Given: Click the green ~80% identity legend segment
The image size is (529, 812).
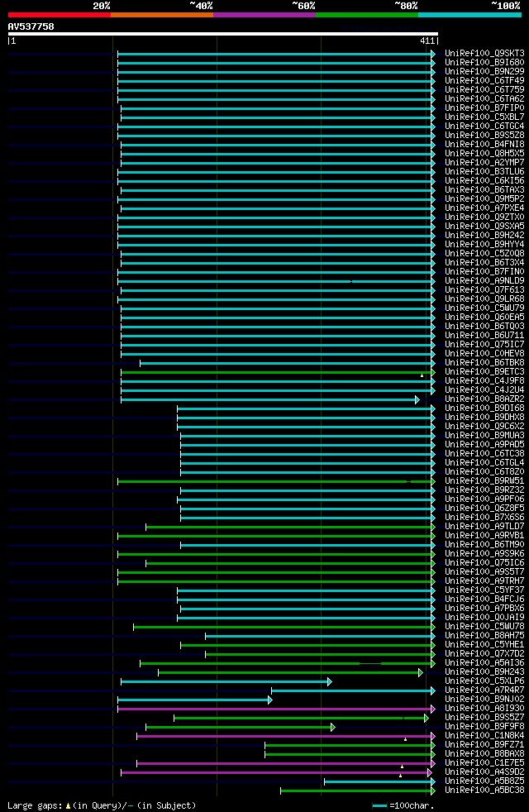Looking at the screenshot, I should pyautogui.click(x=367, y=15).
